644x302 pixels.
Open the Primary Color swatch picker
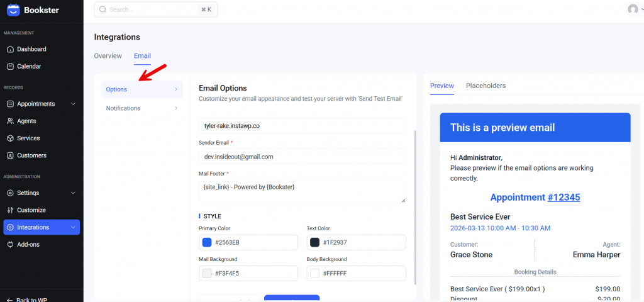(x=207, y=242)
